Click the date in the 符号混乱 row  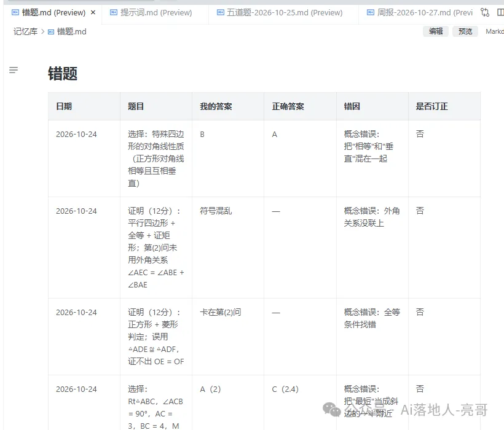[76, 211]
